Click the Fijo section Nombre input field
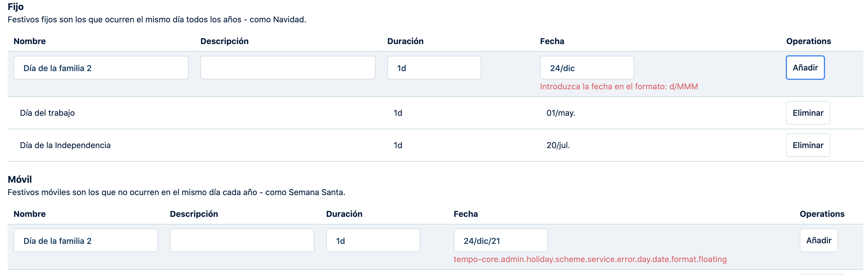This screenshot has width=868, height=275. pos(101,68)
